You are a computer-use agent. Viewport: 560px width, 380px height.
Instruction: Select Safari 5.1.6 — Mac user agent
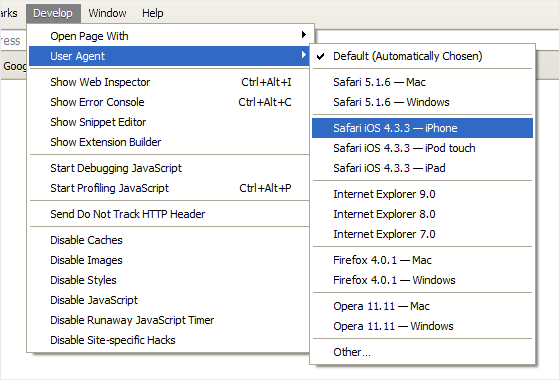click(x=422, y=82)
